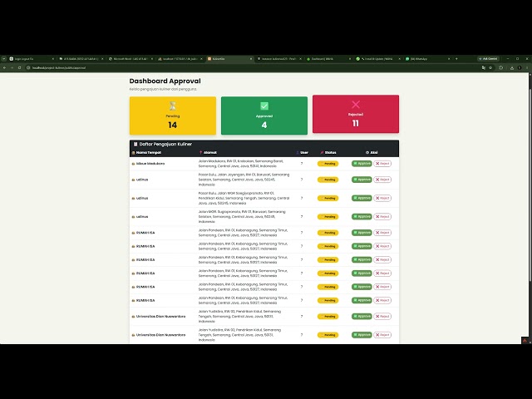Image resolution: width=532 pixels, height=399 pixels.
Task: Click the Pending badge in the Jalan Madukoro row
Action: point(328,164)
